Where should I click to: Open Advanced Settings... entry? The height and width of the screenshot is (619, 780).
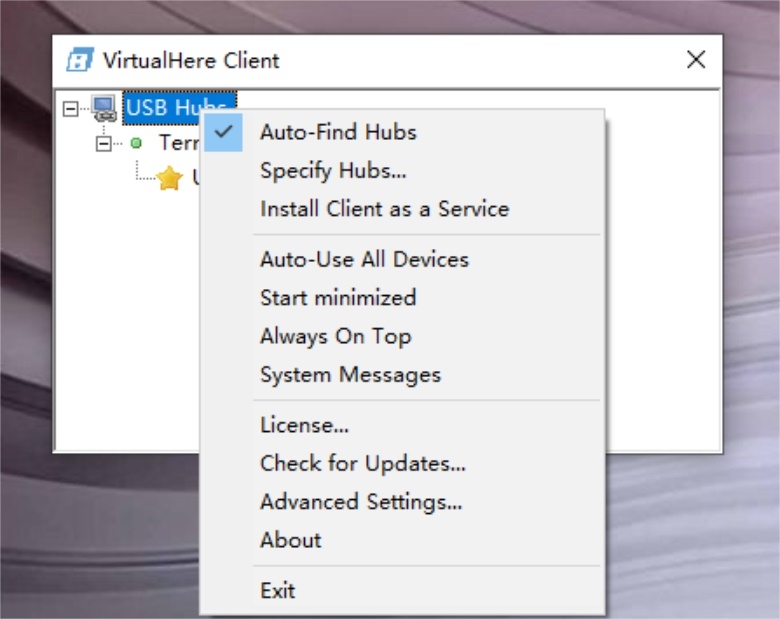click(402, 502)
